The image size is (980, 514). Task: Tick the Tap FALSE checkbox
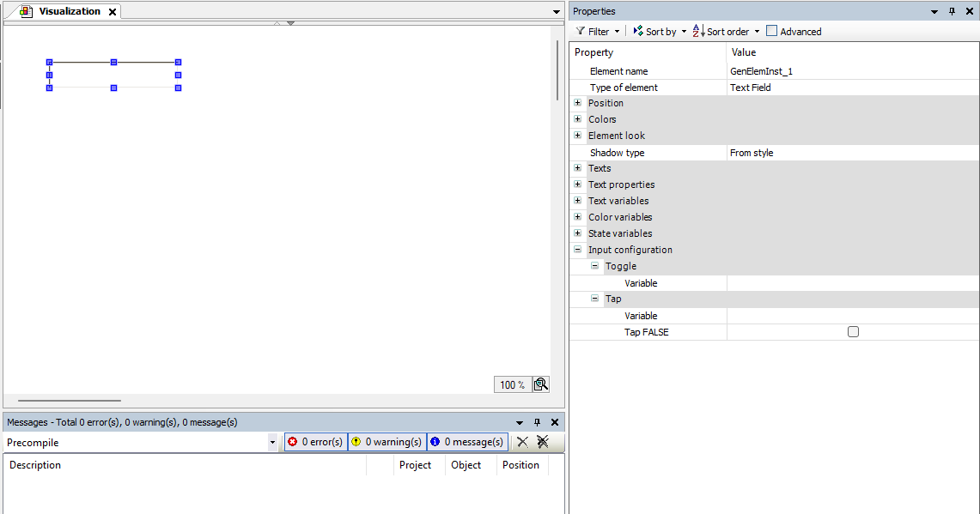[853, 332]
